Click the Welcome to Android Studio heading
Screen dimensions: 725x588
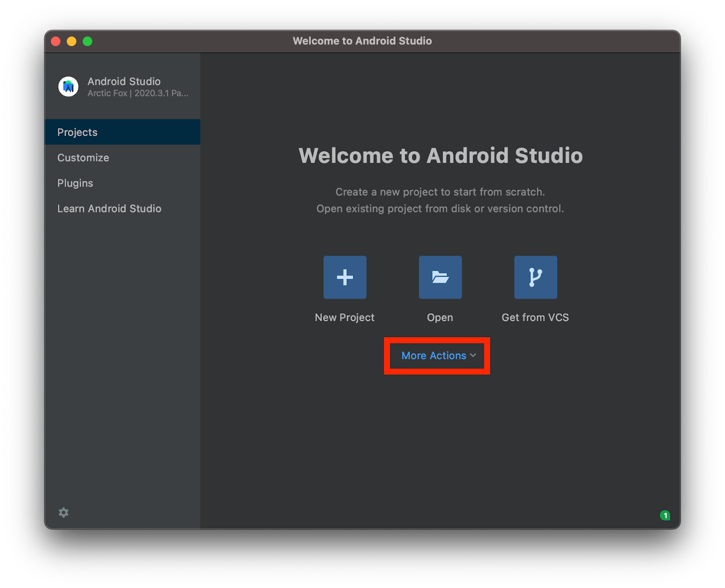(x=440, y=155)
